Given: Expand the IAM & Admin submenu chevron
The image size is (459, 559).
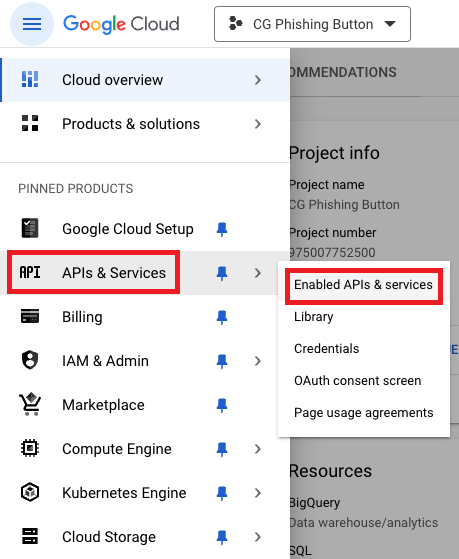Looking at the screenshot, I should [x=258, y=361].
